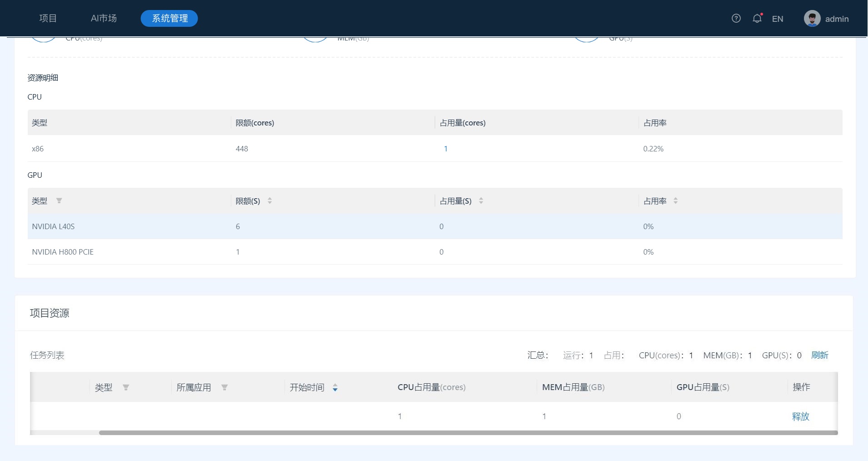The width and height of the screenshot is (868, 461).
Task: Click 释放 to release the task
Action: pyautogui.click(x=800, y=416)
